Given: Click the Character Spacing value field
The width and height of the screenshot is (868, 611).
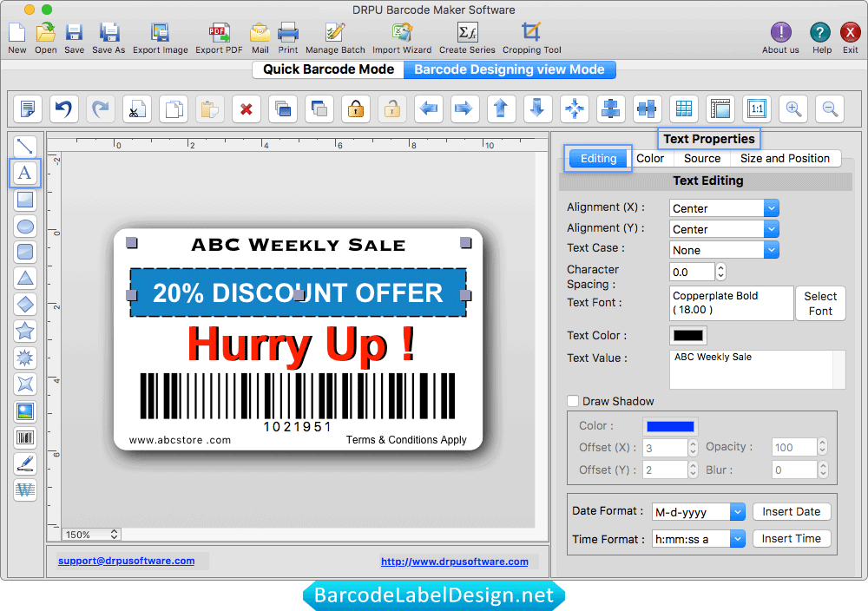Looking at the screenshot, I should click(x=692, y=272).
